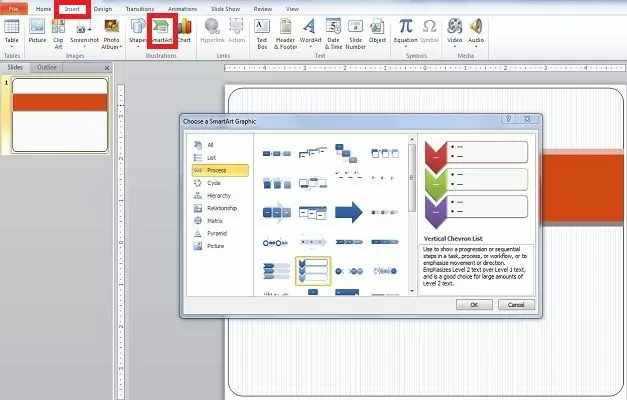This screenshot has height=400, width=627.
Task: Select the Pyramid SmartArt category
Action: [219, 232]
